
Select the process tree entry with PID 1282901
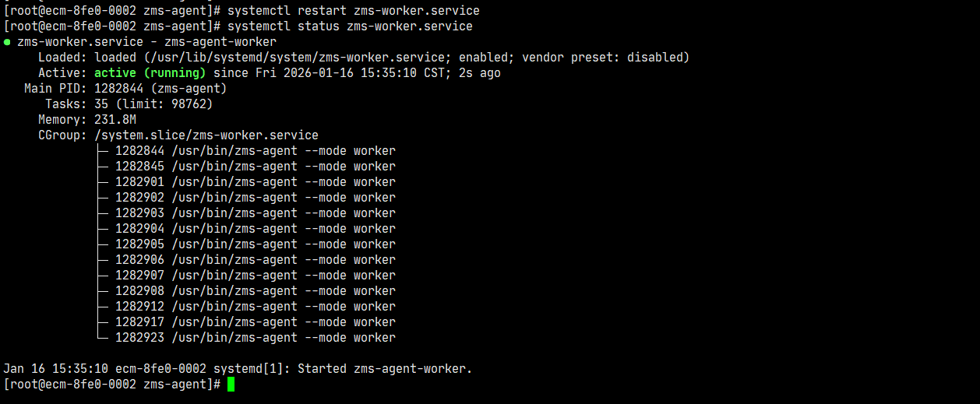coord(255,182)
